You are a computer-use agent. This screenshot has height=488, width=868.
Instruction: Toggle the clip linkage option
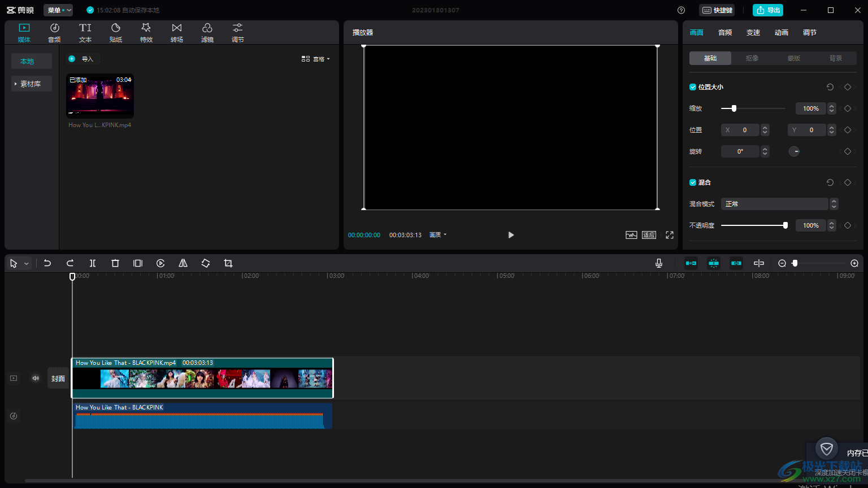736,263
